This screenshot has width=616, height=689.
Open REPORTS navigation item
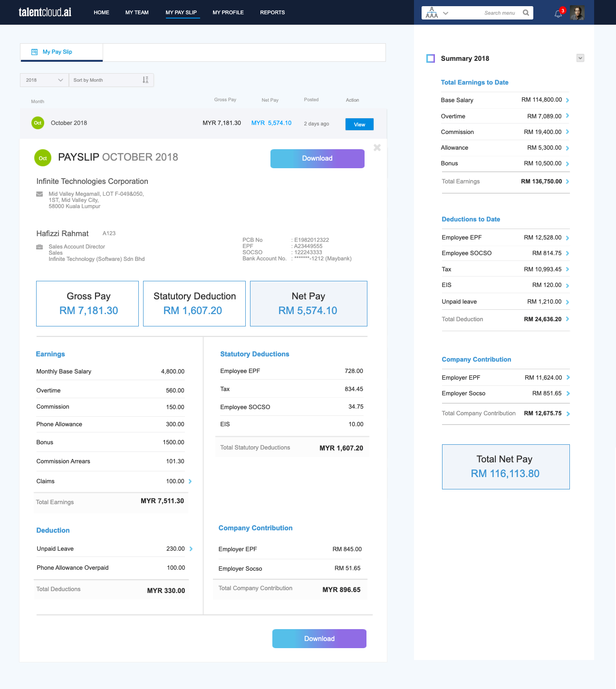point(272,12)
